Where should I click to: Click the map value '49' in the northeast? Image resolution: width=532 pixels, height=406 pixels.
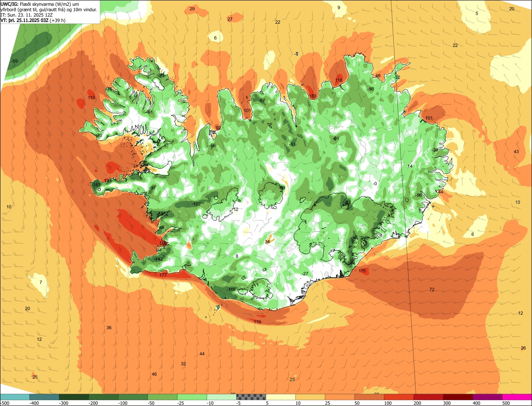click(378, 76)
